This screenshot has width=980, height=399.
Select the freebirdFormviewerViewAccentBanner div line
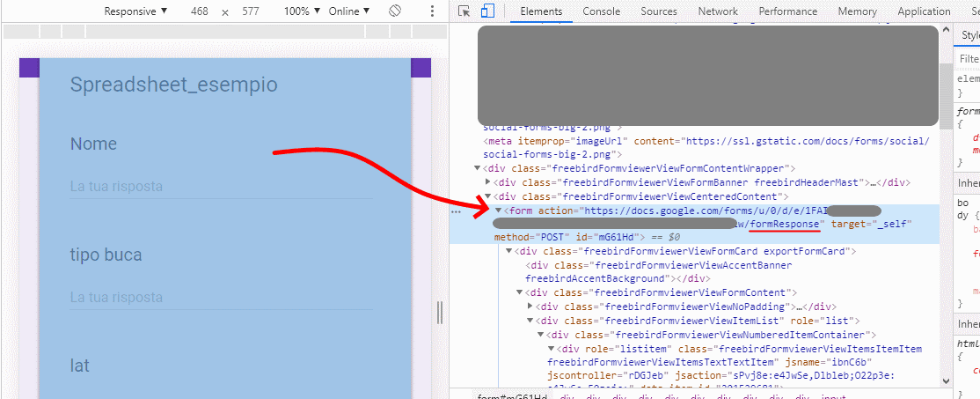[x=659, y=272]
